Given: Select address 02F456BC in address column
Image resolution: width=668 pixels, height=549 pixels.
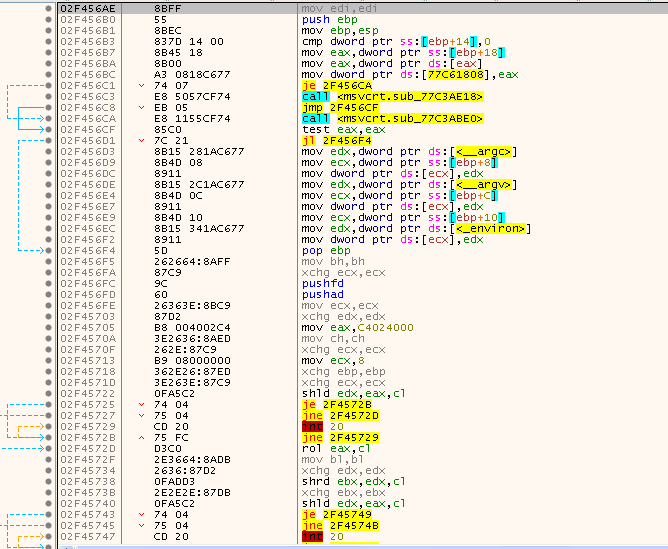Looking at the screenshot, I should pyautogui.click(x=87, y=75).
